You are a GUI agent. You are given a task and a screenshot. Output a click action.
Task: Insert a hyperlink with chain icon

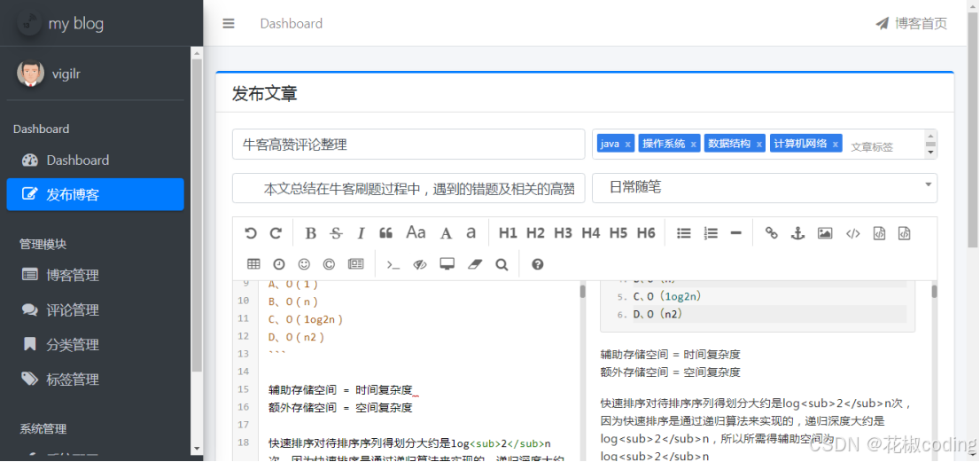(x=772, y=233)
